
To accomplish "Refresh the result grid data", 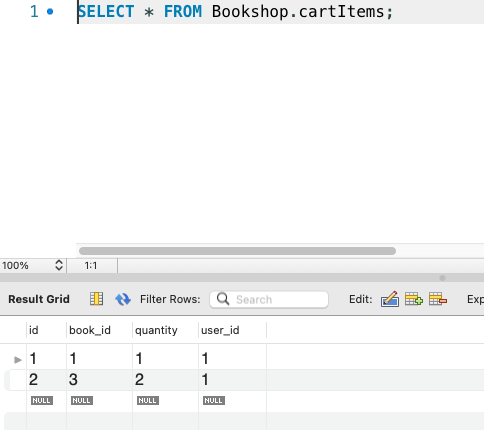I will [123, 299].
